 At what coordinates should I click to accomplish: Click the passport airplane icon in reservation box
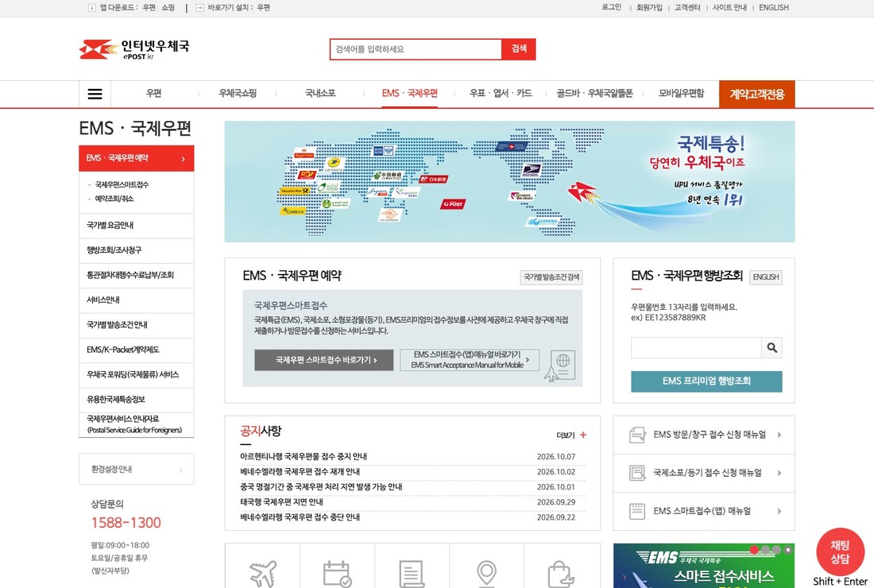pos(559,366)
